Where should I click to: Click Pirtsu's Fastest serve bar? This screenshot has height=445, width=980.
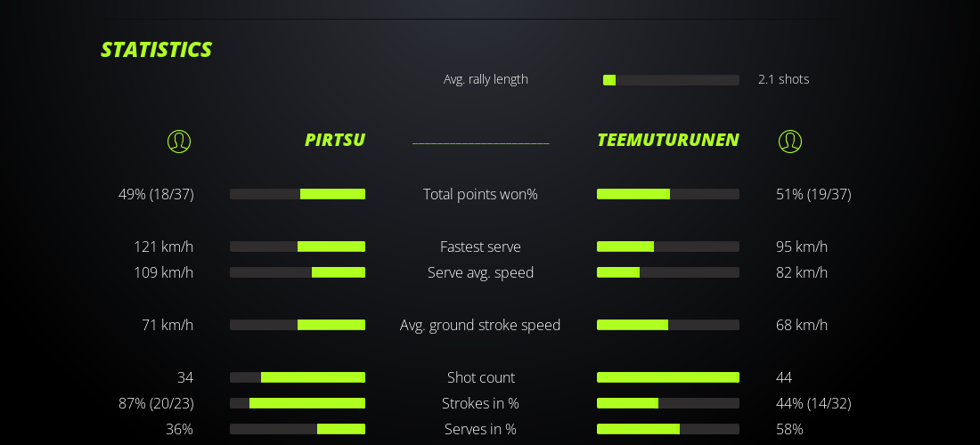[298, 247]
